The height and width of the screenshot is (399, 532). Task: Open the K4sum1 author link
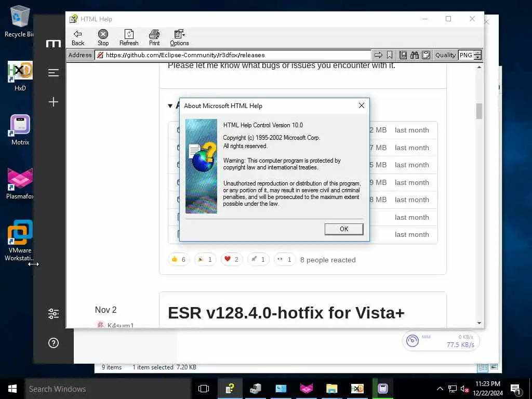121,325
